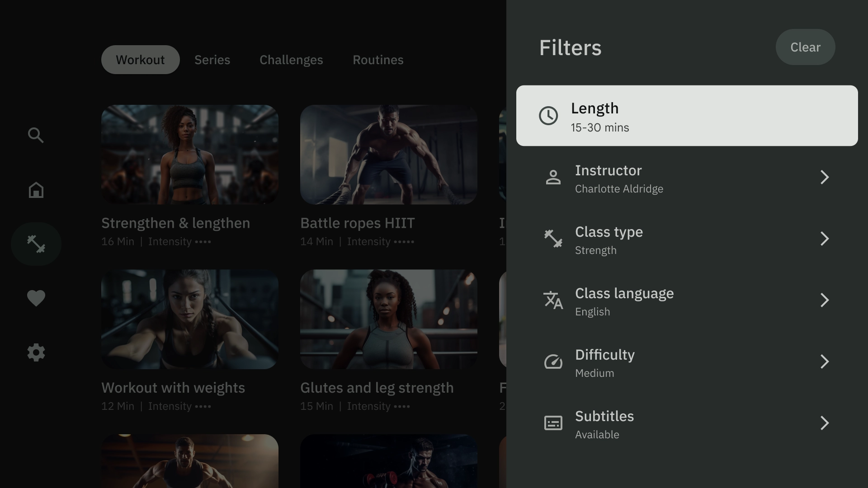Click the subtitles icon in filters
The width and height of the screenshot is (868, 488).
coord(552,424)
